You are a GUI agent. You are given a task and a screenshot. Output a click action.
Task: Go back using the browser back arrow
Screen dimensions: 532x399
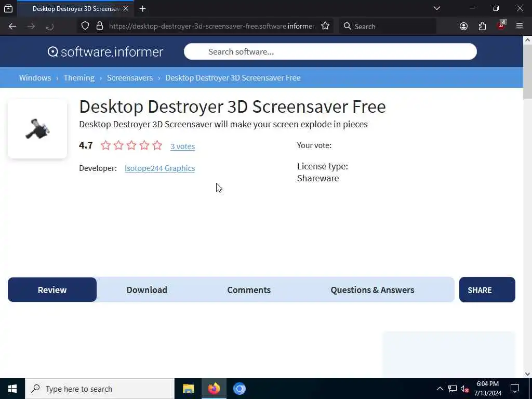12,26
